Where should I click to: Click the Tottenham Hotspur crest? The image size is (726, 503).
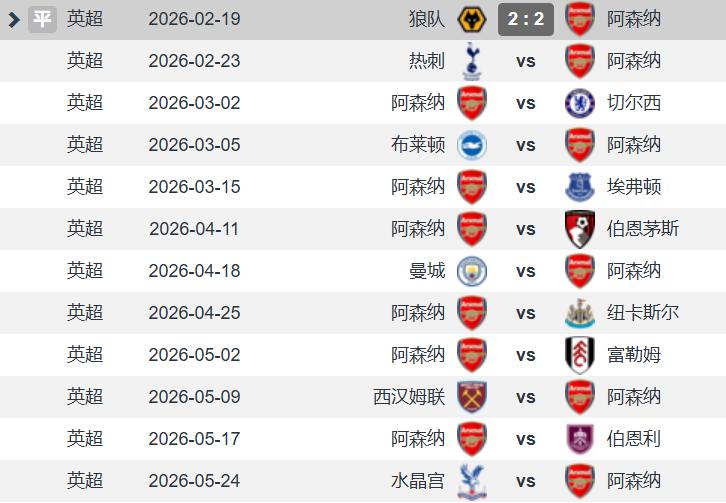(x=472, y=61)
